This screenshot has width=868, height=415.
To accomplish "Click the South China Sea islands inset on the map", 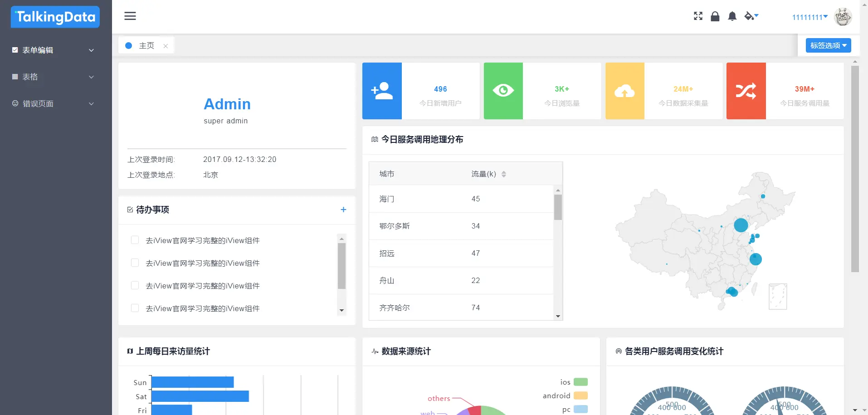I will [778, 297].
